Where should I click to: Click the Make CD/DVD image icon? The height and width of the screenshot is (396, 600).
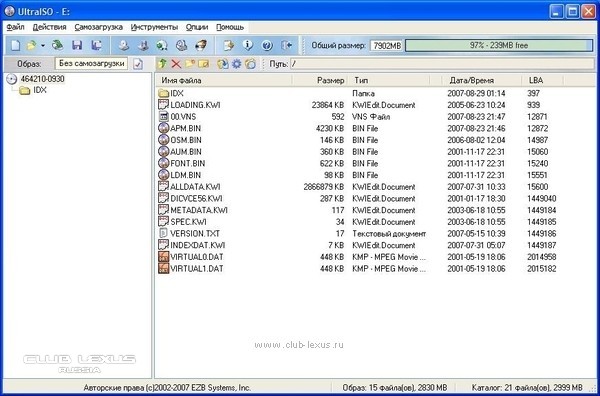tap(124, 46)
